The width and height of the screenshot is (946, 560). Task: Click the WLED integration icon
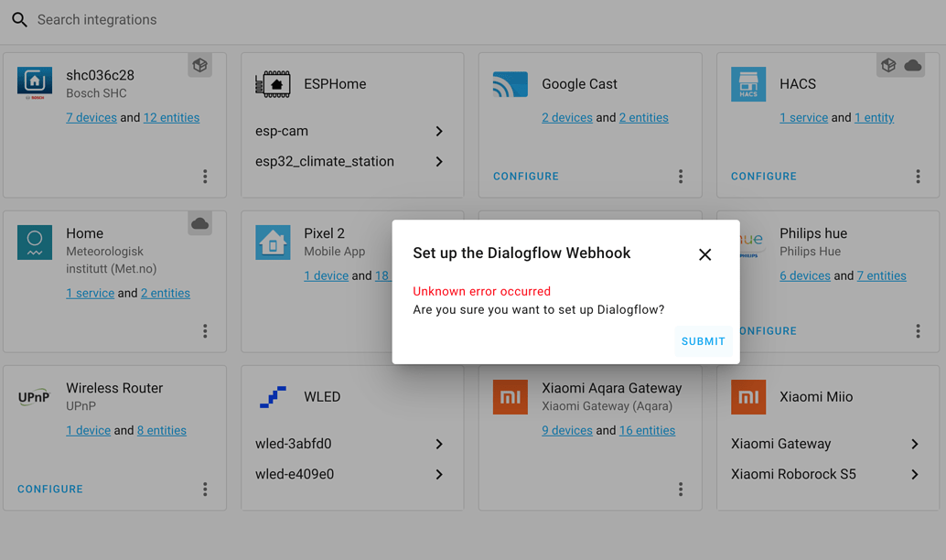click(272, 396)
